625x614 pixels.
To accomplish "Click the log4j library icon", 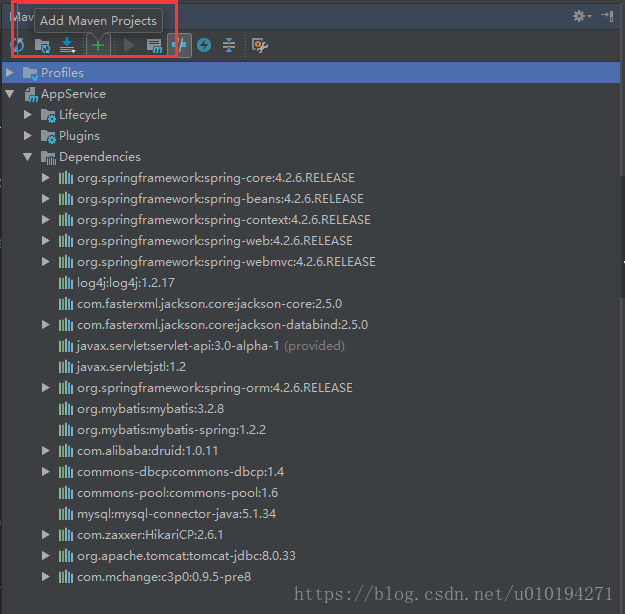I will [x=66, y=283].
